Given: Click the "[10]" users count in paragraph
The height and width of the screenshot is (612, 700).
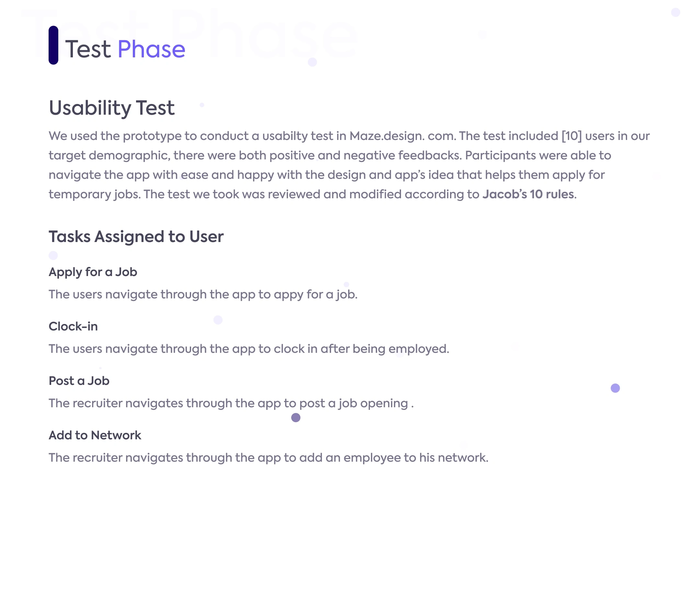Looking at the screenshot, I should pos(572,136).
